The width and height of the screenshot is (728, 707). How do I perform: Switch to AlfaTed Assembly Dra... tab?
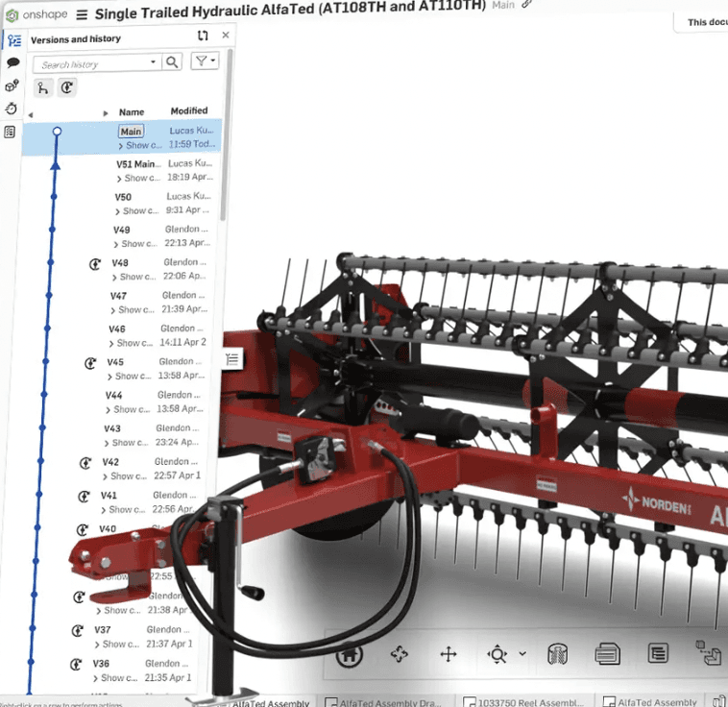click(x=385, y=702)
